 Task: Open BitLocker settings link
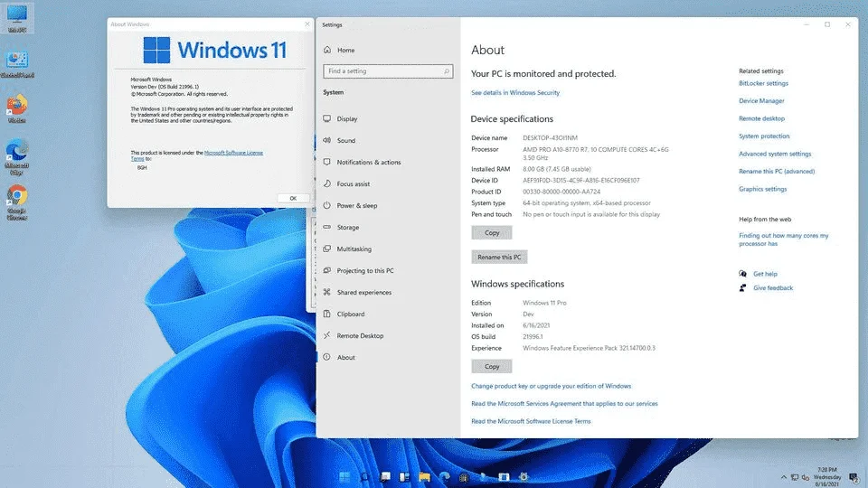click(x=763, y=83)
